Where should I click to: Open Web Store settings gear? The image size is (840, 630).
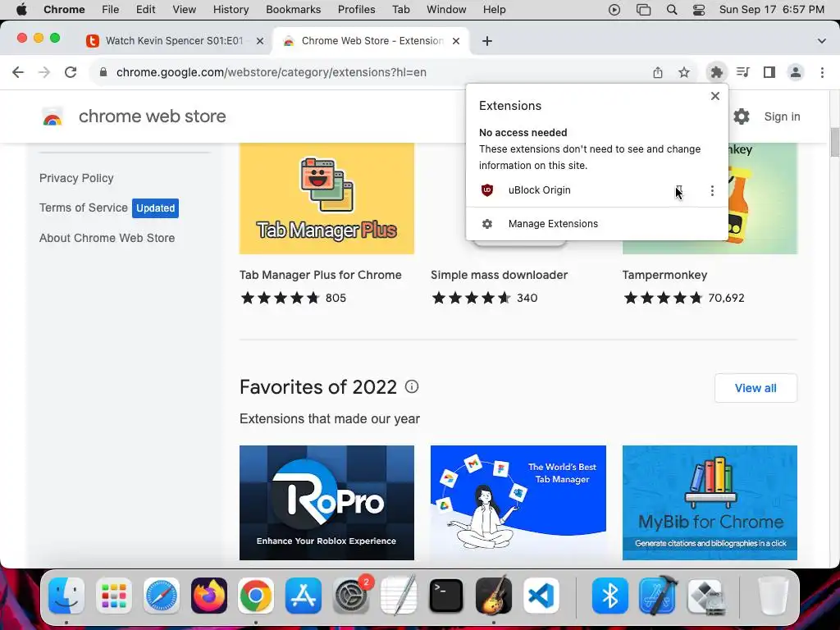[742, 116]
